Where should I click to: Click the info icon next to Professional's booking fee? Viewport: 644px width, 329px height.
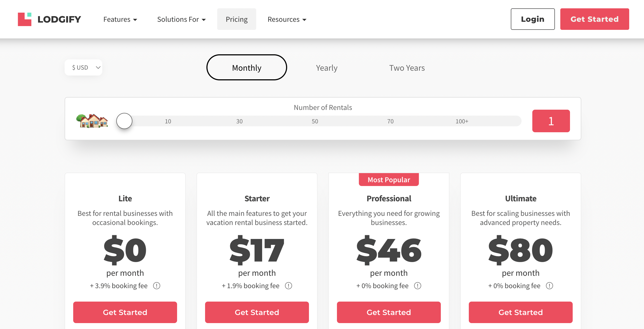pyautogui.click(x=417, y=286)
